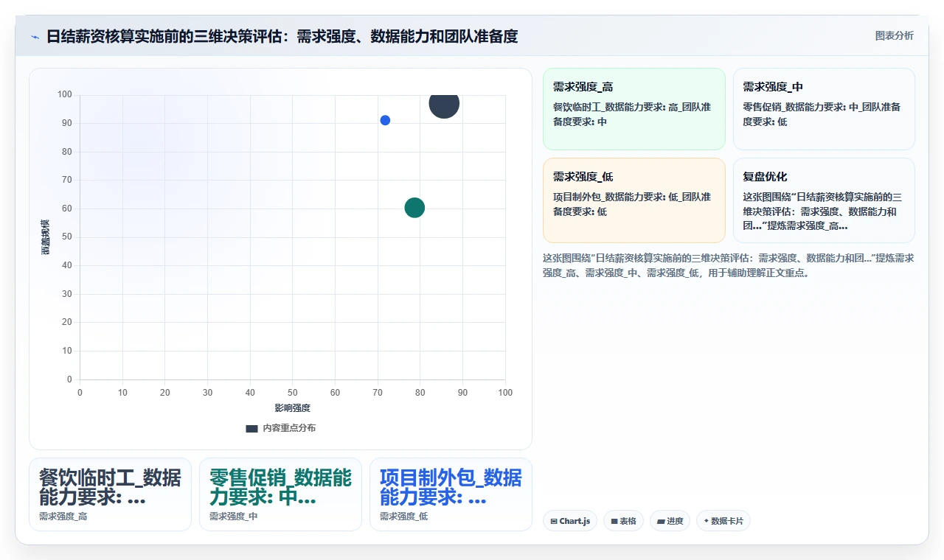Click the green bubble on chart
This screenshot has height=560, width=944.
tap(414, 208)
